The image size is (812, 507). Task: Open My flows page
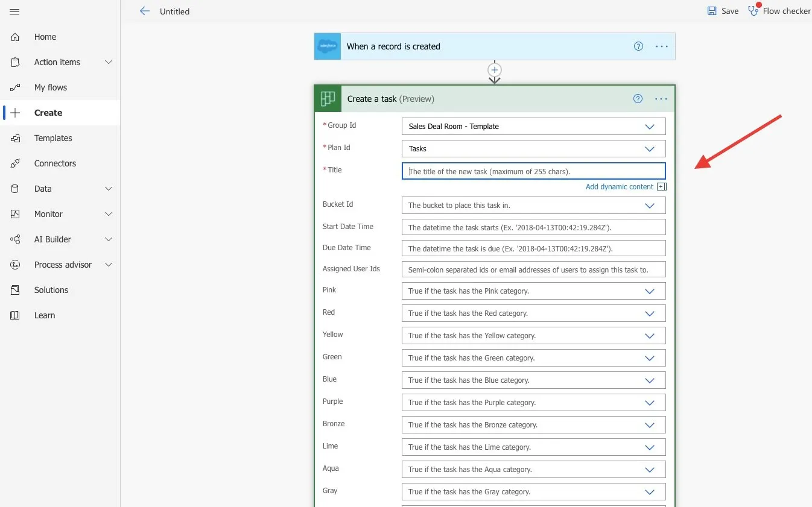51,87
